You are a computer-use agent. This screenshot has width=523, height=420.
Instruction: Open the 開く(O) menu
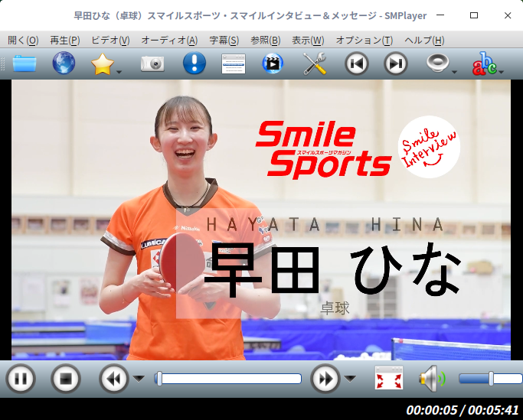point(23,41)
